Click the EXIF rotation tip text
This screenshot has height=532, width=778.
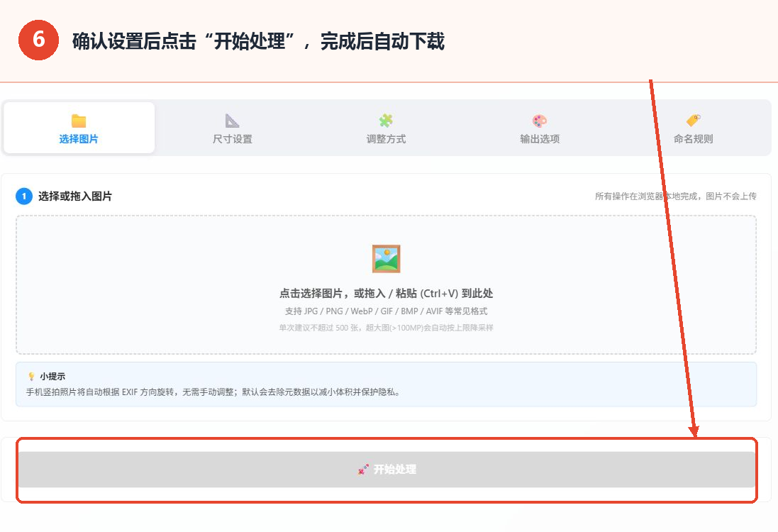(x=213, y=392)
